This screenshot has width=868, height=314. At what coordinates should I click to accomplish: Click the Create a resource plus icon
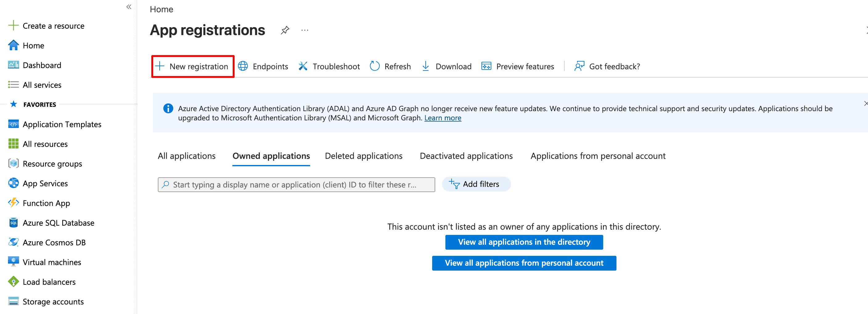tap(13, 26)
